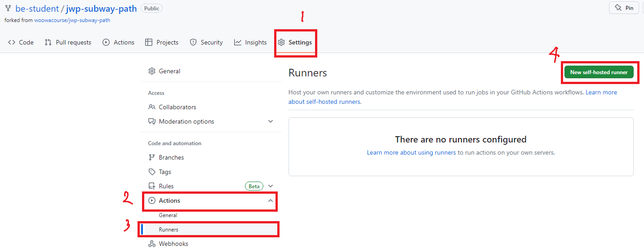Open the Code tab
644x249 pixels.
tap(21, 42)
